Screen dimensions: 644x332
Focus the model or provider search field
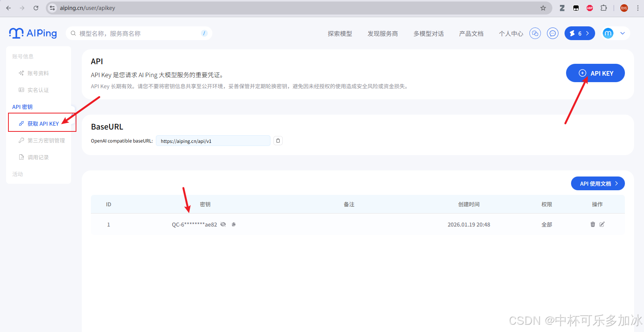(x=139, y=34)
